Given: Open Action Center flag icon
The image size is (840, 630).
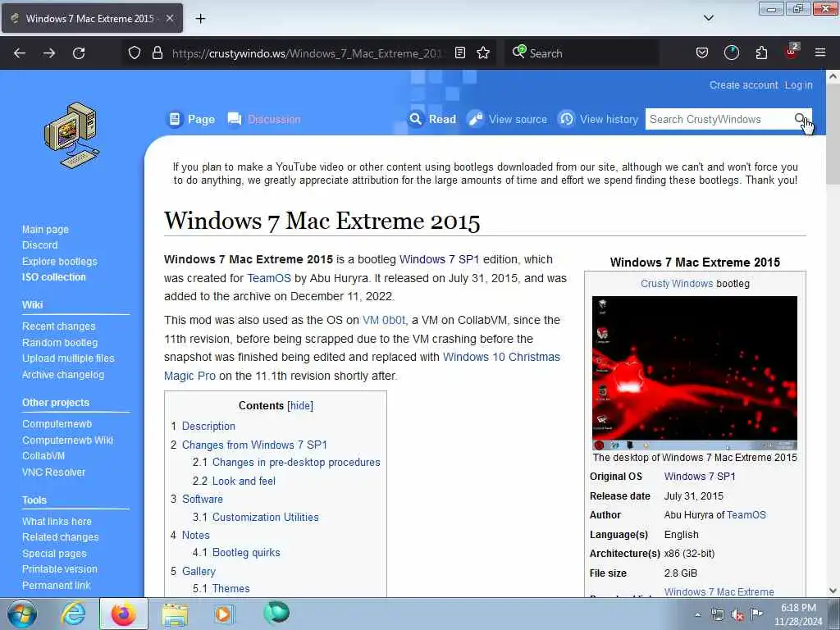Looking at the screenshot, I should click(756, 614).
